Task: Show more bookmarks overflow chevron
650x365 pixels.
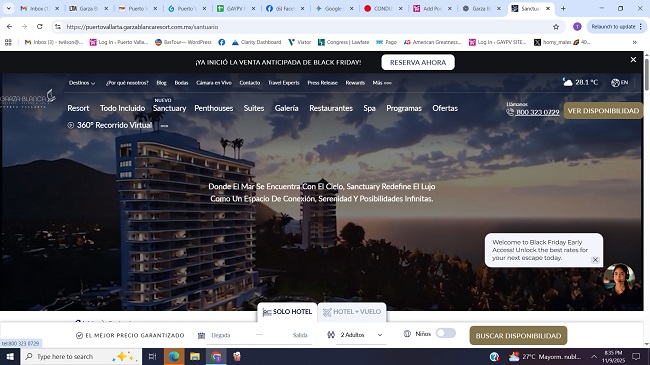Action: click(x=634, y=42)
